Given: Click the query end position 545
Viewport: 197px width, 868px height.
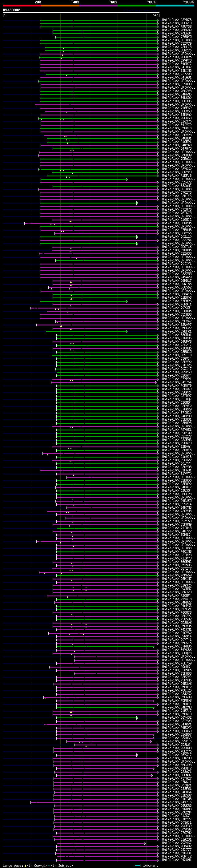Looking at the screenshot, I should (155, 15).
